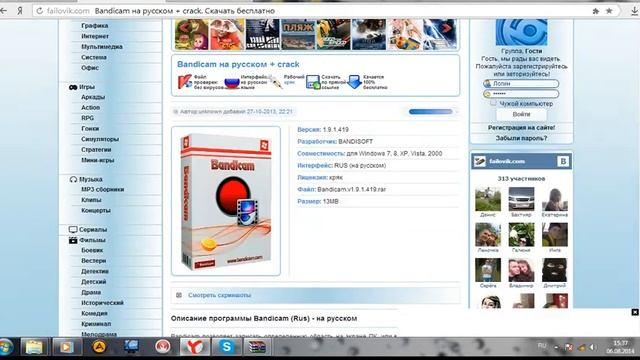Viewport: 640px width, 360px height.
Task: Click the headphones icon beside Музыка
Action: coord(73,179)
